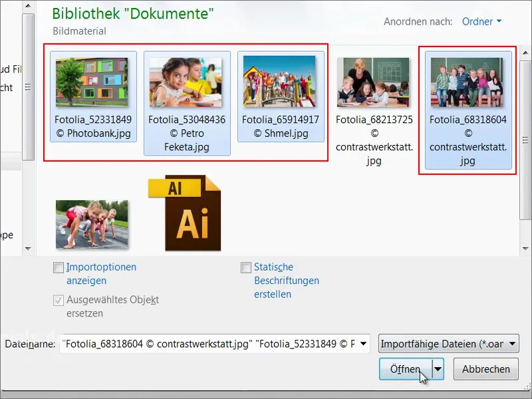Screen dimensions: 532x399
Task: Click the Statische Beschriftungen erstellen label
Action: 287,280
